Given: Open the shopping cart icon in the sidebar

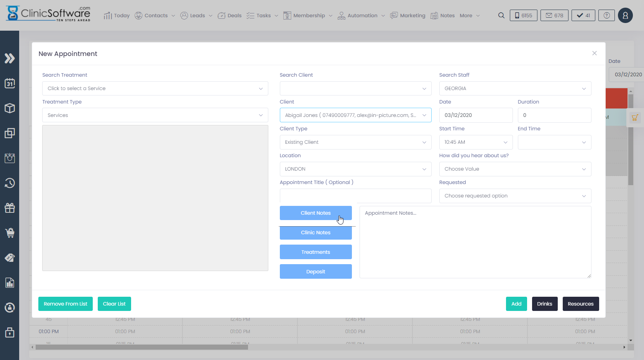Looking at the screenshot, I should tap(10, 233).
